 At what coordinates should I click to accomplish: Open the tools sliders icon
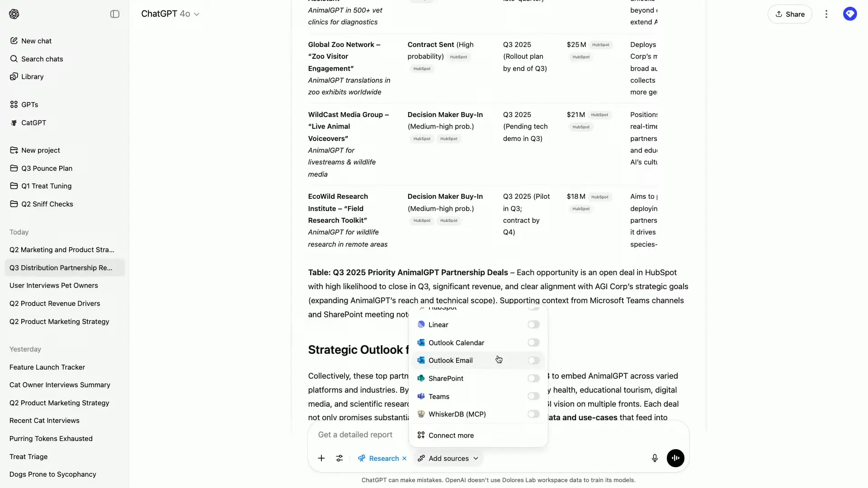click(x=340, y=458)
